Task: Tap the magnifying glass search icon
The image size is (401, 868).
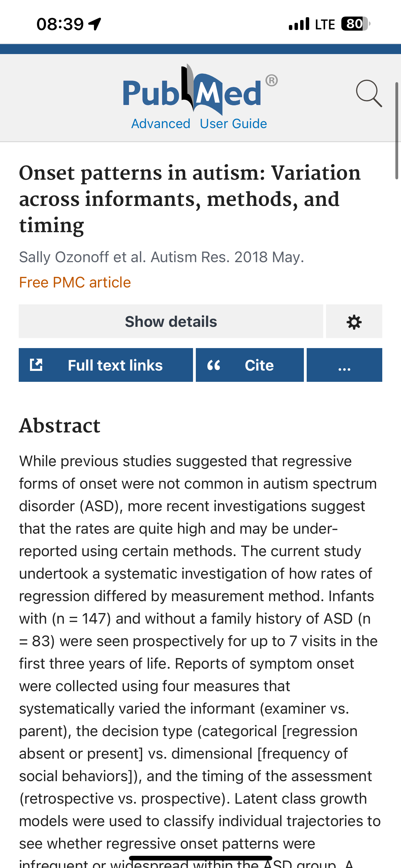Action: coord(369,93)
